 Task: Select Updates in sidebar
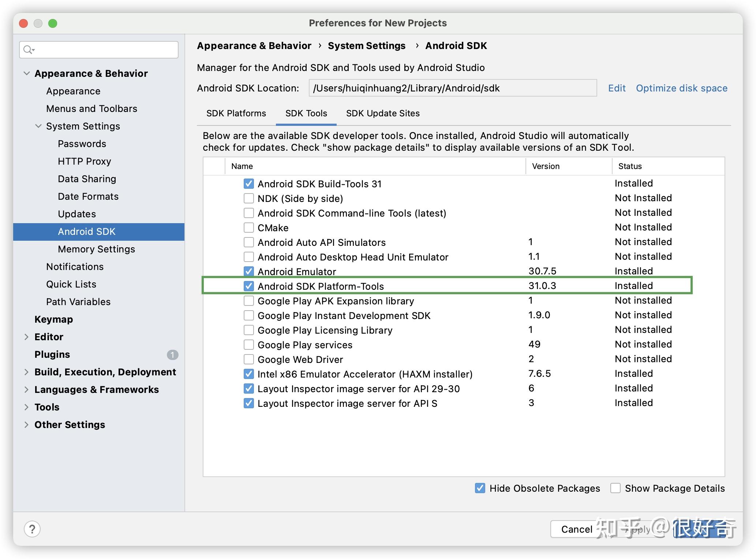[x=77, y=214]
